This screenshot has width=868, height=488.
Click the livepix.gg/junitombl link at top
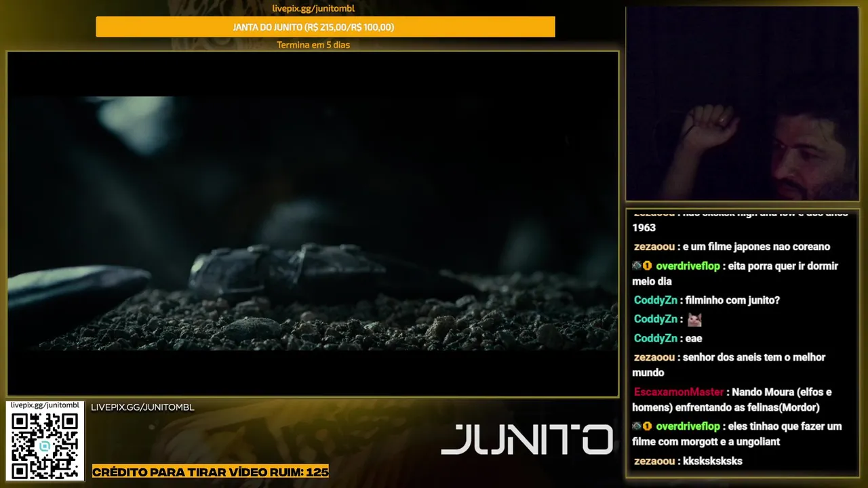(x=313, y=9)
